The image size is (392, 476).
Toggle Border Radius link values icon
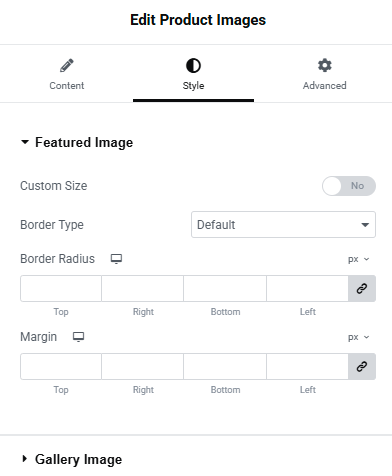point(362,288)
